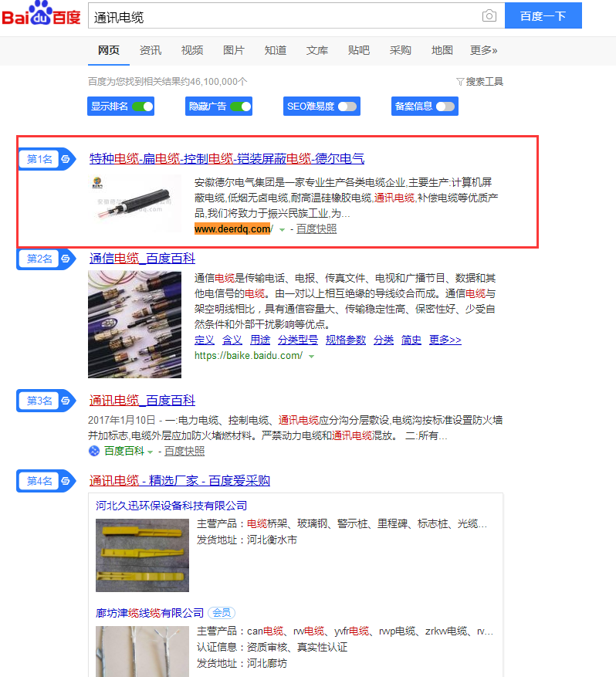
Task: Click the www.deerdq.com URL
Action: [234, 228]
